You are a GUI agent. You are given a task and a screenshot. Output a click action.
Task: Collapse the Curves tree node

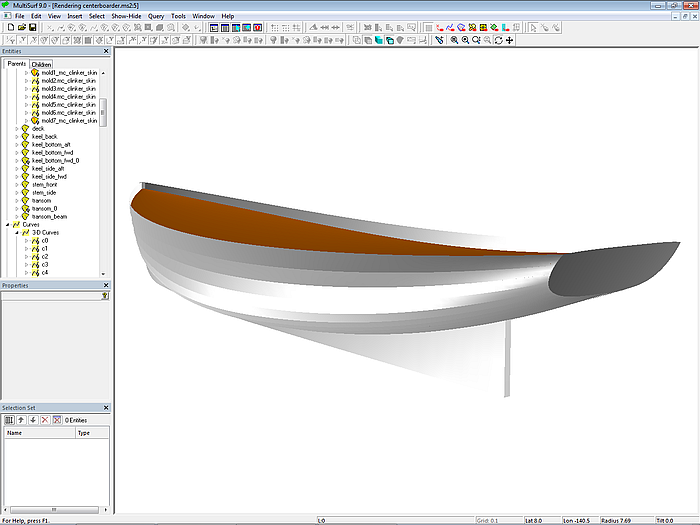[x=8, y=225]
